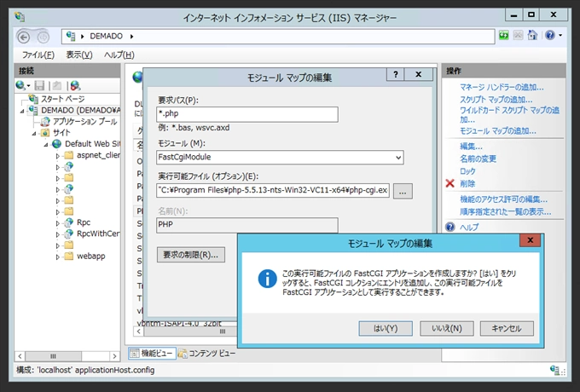
Task: Click the アプリケーション プール icon
Action: pos(45,122)
